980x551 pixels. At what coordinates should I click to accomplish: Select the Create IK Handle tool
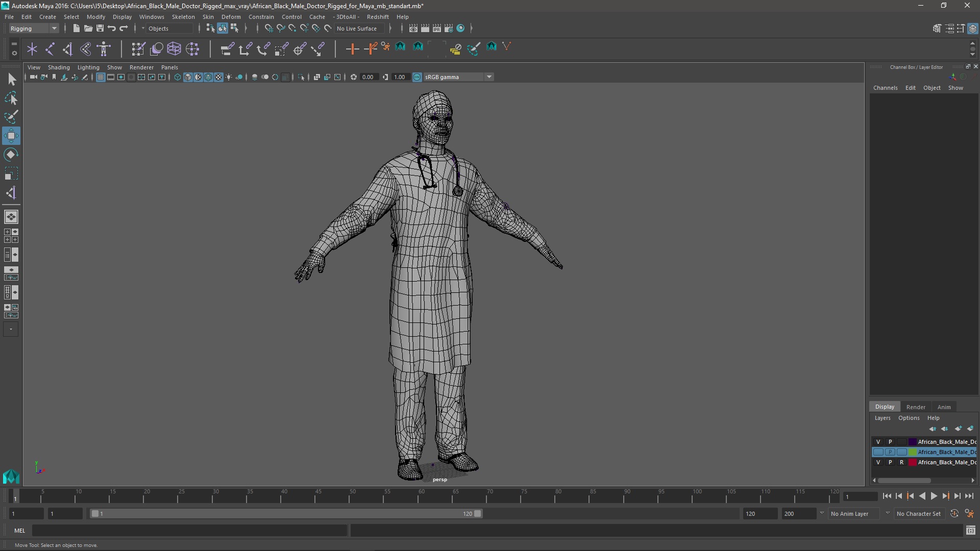coord(68,49)
